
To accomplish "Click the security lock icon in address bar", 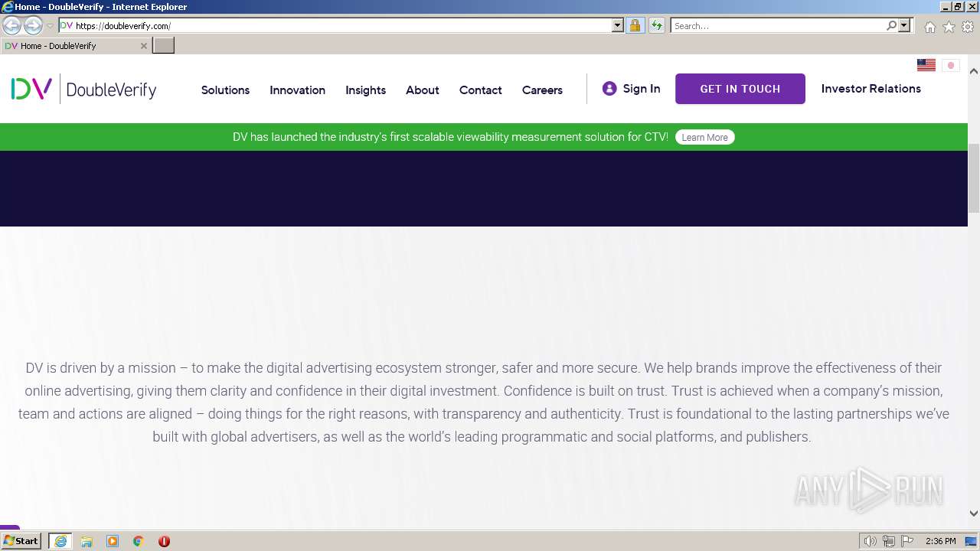I will tap(635, 25).
